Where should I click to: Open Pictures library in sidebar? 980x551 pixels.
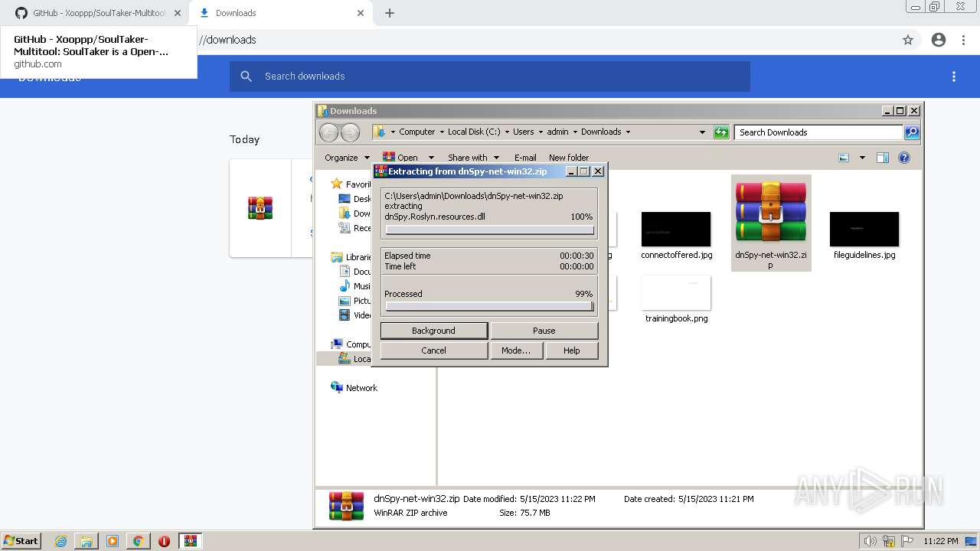coord(355,301)
